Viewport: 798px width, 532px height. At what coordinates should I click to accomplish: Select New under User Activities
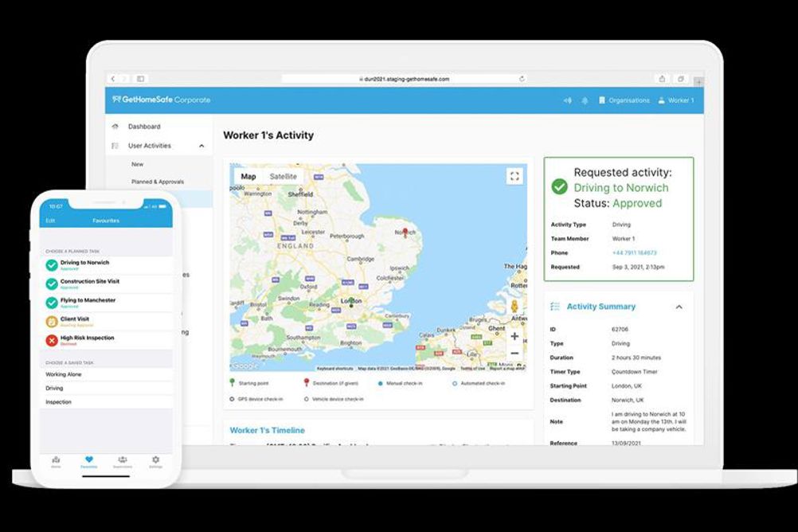coord(138,164)
